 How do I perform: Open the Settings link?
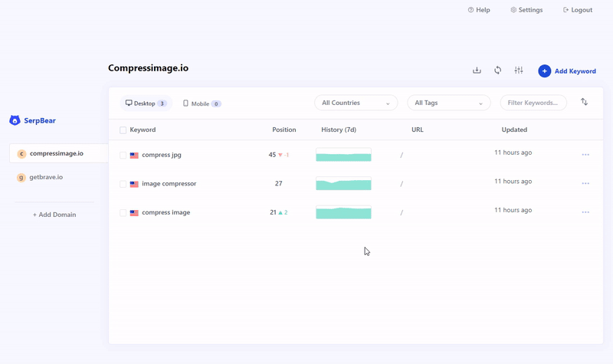pyautogui.click(x=526, y=10)
